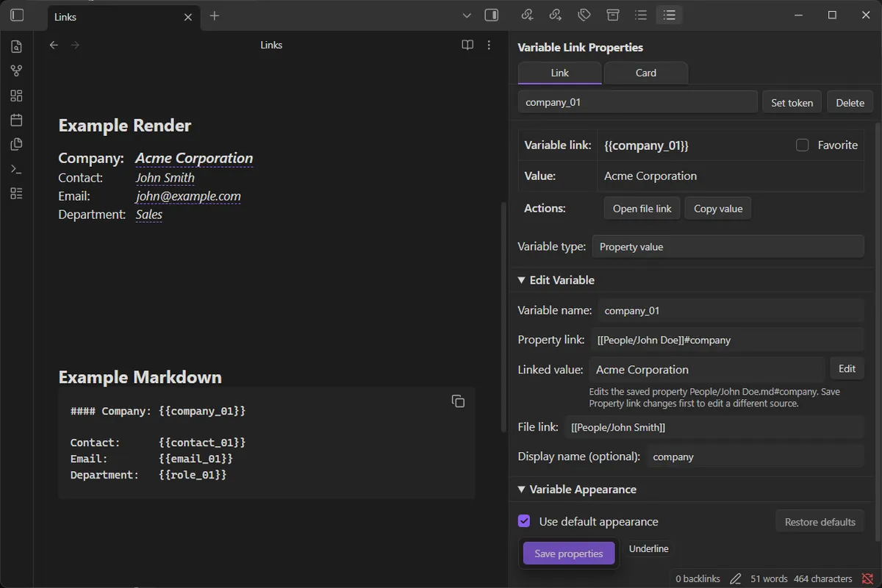
Task: Click the canvas grid icon in ribbon
Action: click(x=17, y=96)
